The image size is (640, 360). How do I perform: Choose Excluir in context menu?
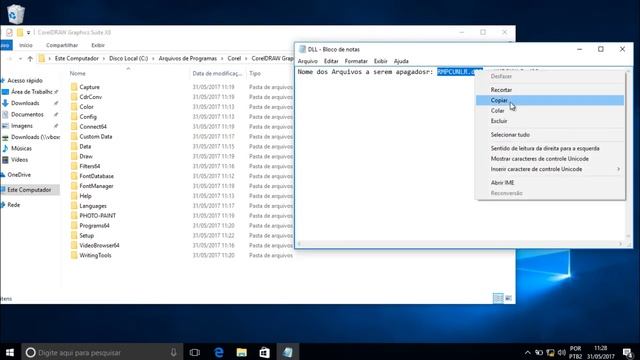[x=550, y=121]
